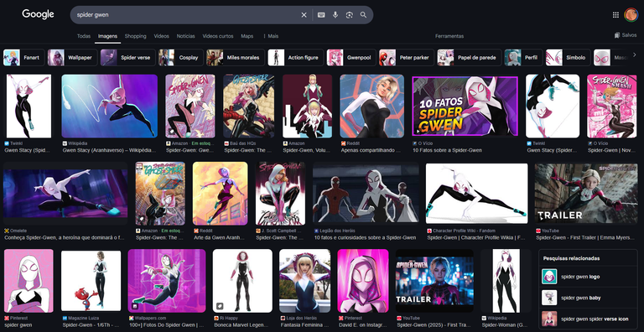Open the Ferramentas filter options
Screen dimensions: 644x332
pyautogui.click(x=449, y=36)
